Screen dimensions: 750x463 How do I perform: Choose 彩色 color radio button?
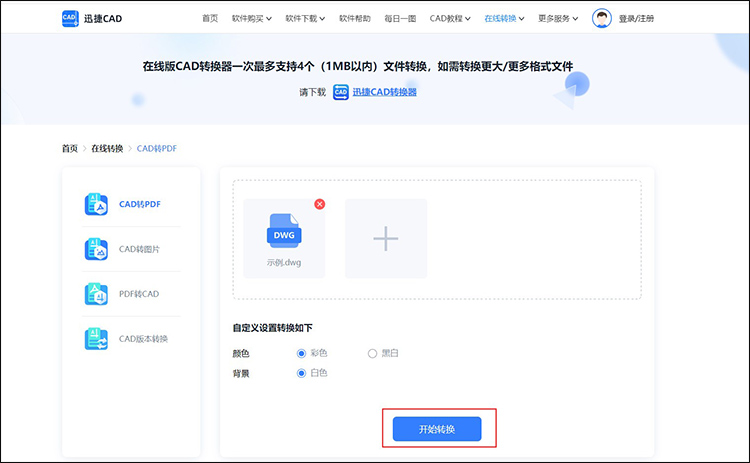click(x=301, y=353)
